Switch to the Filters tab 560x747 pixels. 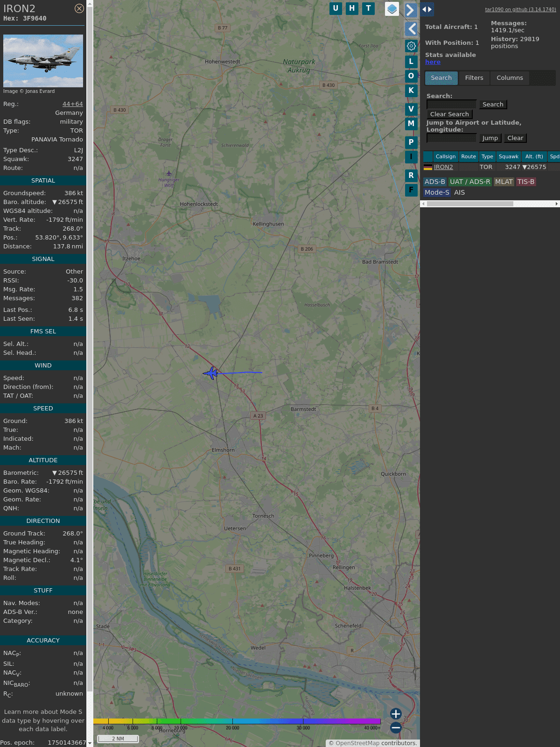click(x=474, y=78)
